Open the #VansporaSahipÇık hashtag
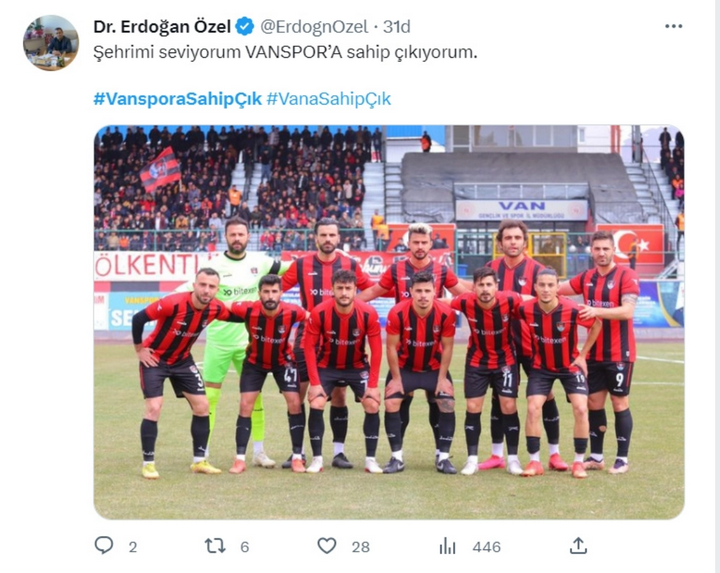Screen dimensions: 720x573 [x=177, y=99]
